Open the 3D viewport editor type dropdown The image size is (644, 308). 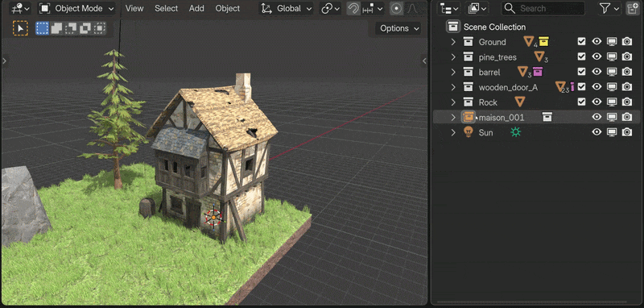coord(20,8)
